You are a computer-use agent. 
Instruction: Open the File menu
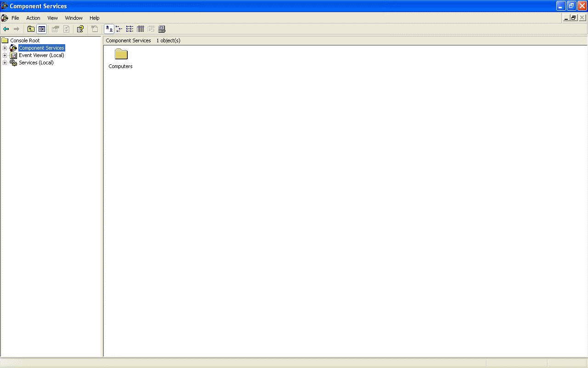15,18
